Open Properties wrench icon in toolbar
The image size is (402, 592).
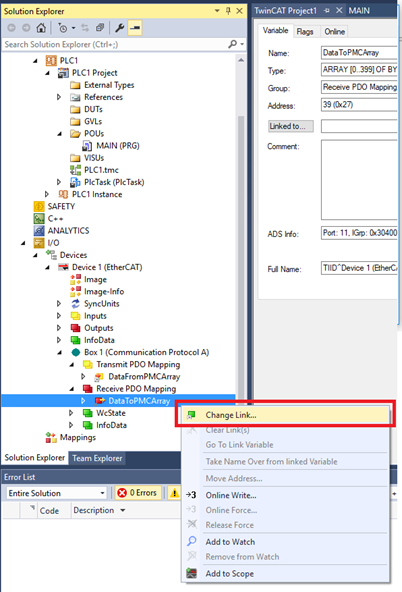point(119,28)
